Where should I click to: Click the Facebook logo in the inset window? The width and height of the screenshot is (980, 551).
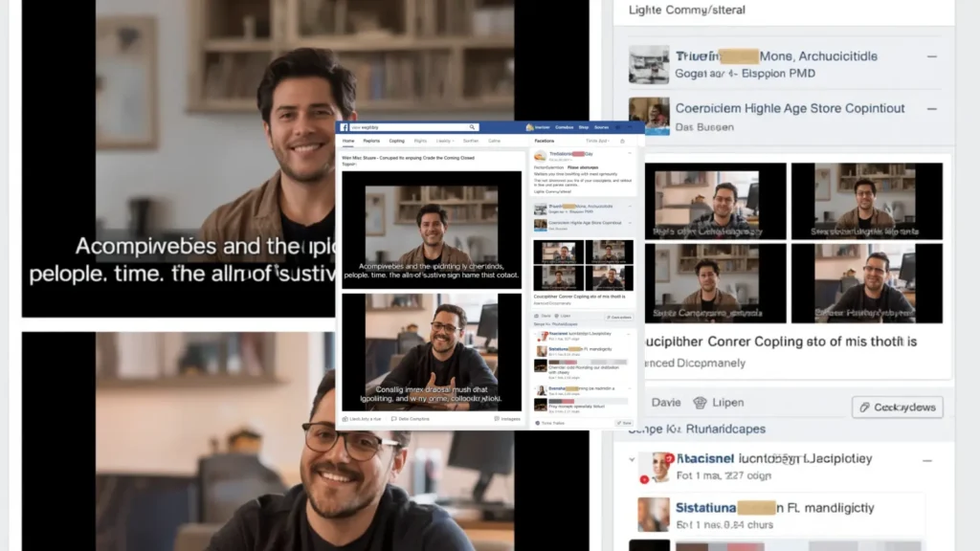344,127
